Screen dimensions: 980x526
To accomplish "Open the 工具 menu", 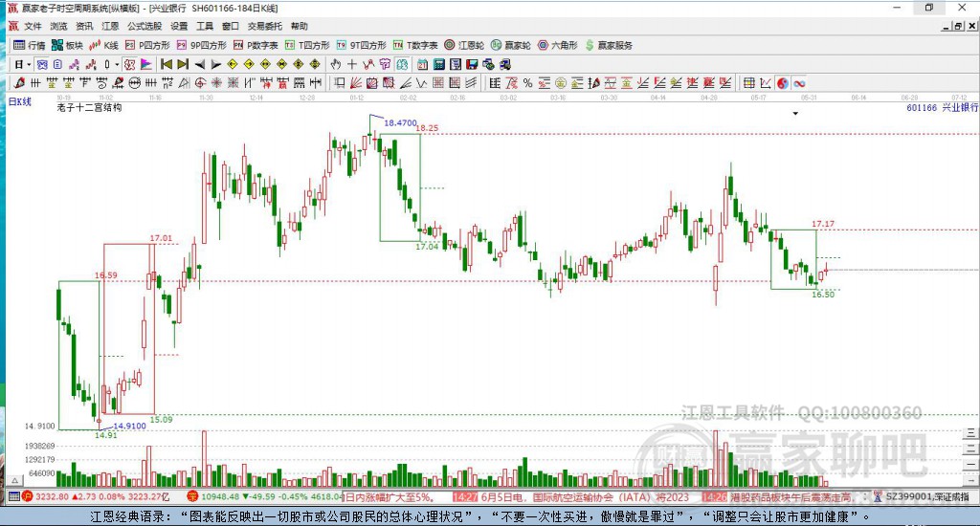I will [205, 26].
